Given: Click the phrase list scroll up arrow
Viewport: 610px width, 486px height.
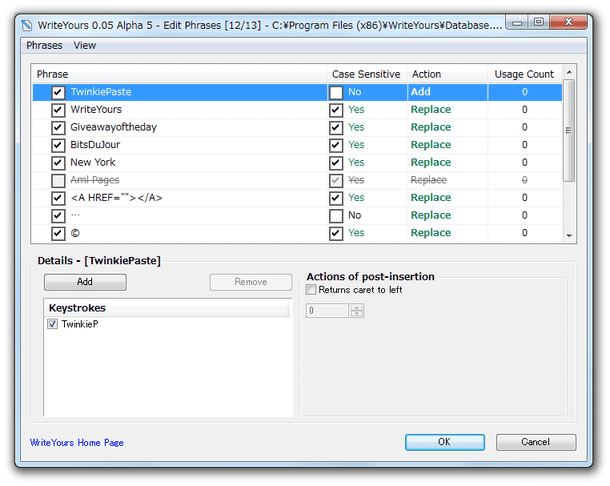Looking at the screenshot, I should point(569,72).
